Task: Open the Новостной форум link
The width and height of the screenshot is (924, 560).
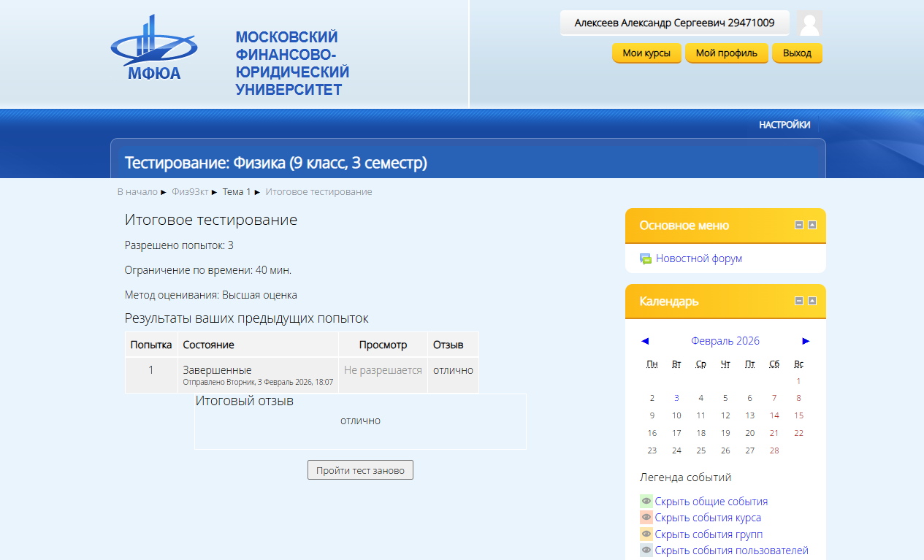Action: pos(698,258)
